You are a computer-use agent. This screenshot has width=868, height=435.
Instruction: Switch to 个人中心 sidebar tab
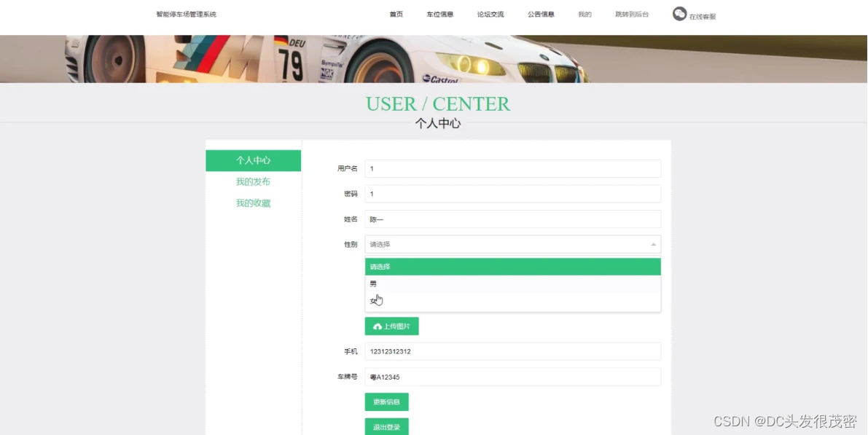[x=253, y=160]
